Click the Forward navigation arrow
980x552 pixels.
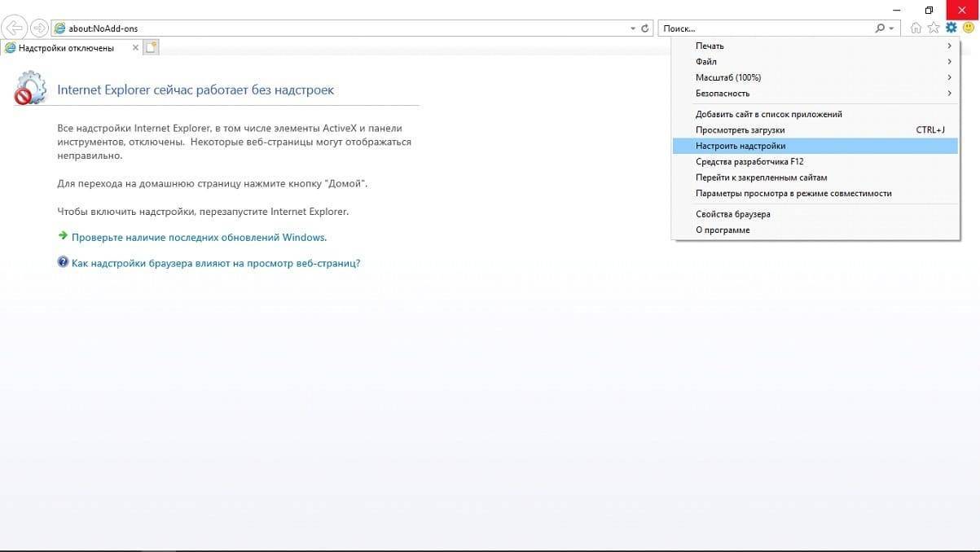tap(39, 28)
